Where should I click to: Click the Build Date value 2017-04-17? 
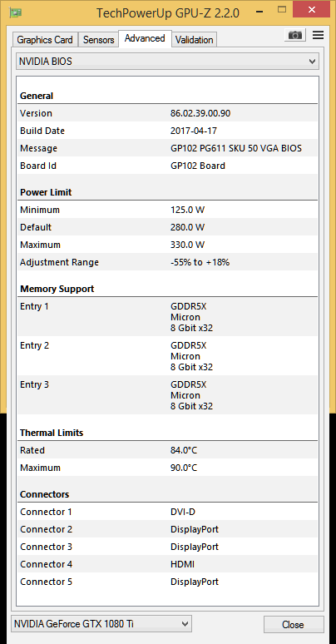(x=194, y=131)
